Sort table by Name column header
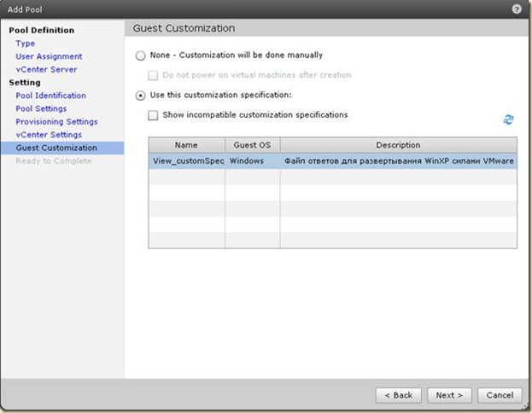Viewport: 532px width, 413px height. (x=186, y=145)
